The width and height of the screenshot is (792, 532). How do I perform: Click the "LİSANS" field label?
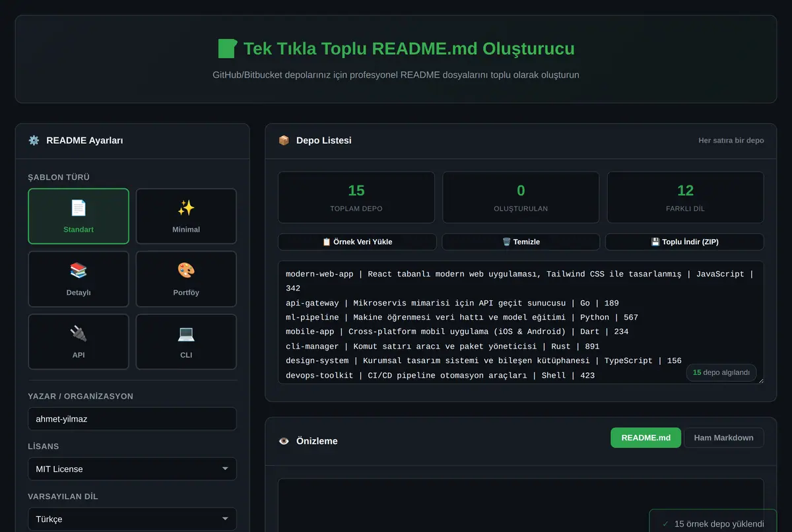point(44,447)
